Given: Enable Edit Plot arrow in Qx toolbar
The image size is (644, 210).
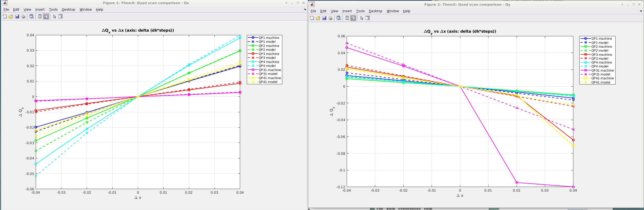Looking at the screenshot, I should 55,17.
